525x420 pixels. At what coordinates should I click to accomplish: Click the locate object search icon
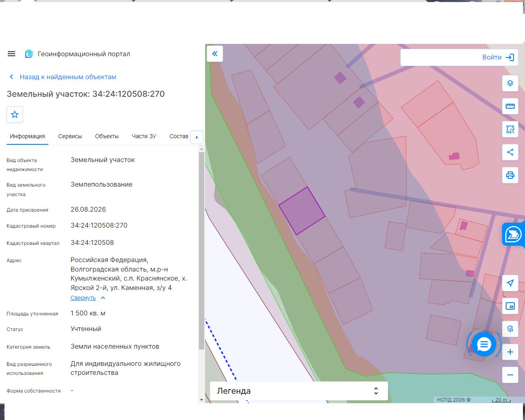click(510, 329)
